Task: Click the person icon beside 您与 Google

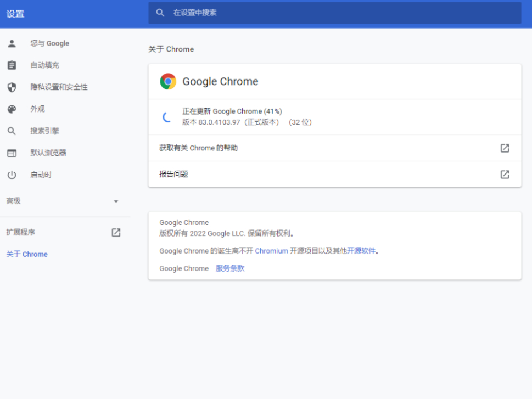Action: [12, 43]
